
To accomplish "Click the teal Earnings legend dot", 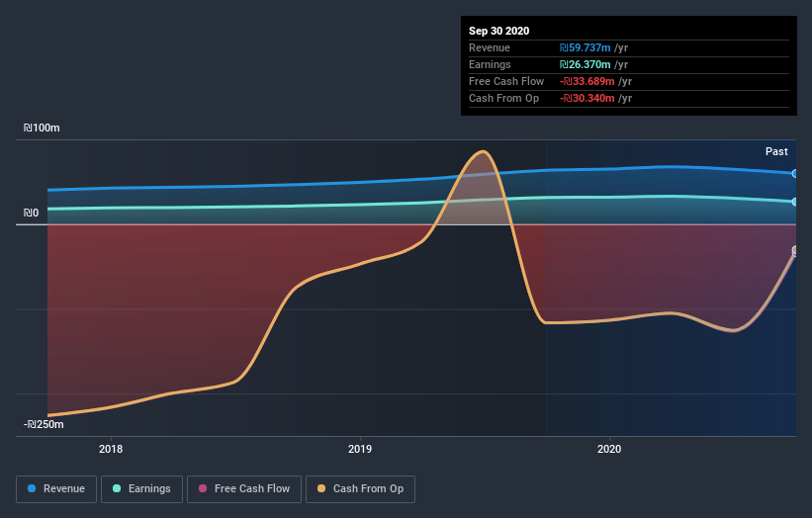I will [x=117, y=488].
